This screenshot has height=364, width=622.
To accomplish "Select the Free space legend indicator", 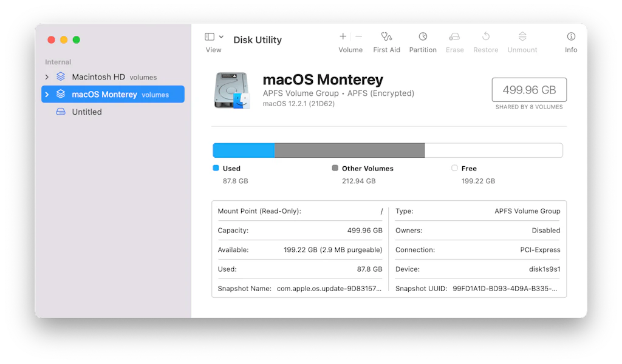I will (x=454, y=168).
